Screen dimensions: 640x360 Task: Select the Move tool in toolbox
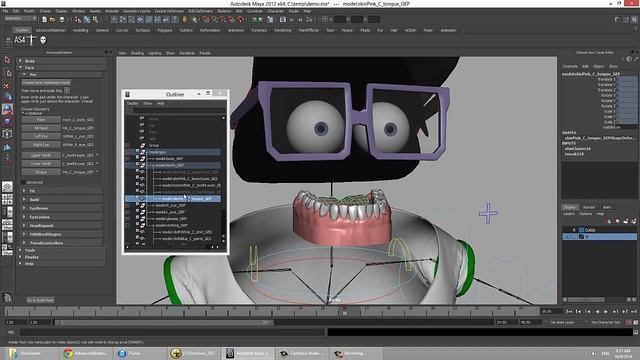pyautogui.click(x=7, y=97)
